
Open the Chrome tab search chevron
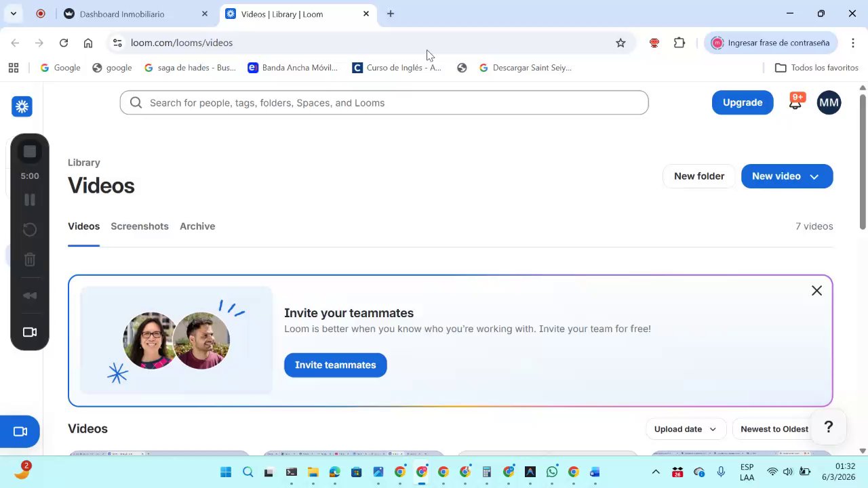13,14
